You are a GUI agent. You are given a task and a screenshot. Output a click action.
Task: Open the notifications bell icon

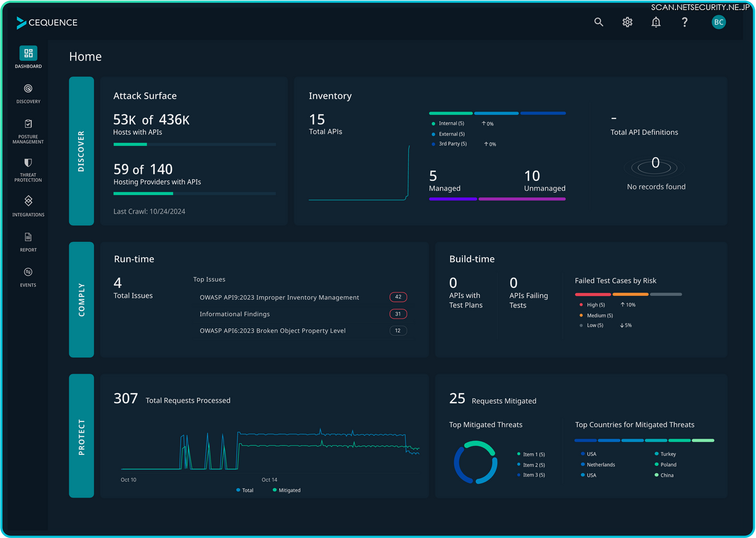(656, 22)
